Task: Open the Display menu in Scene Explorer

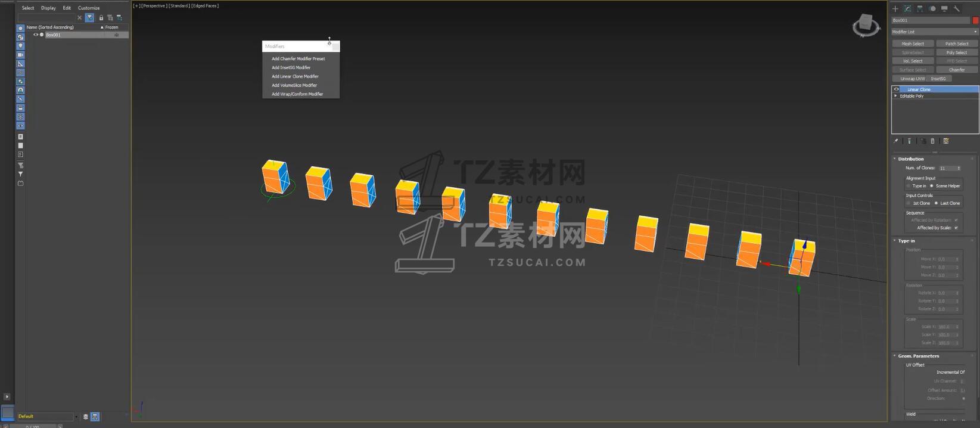Action: (48, 8)
